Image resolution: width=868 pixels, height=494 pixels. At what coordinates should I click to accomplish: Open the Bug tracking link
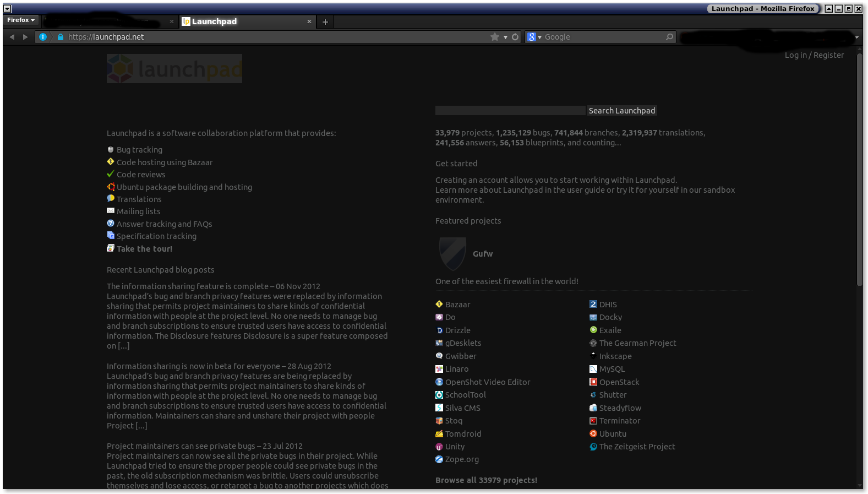click(139, 150)
